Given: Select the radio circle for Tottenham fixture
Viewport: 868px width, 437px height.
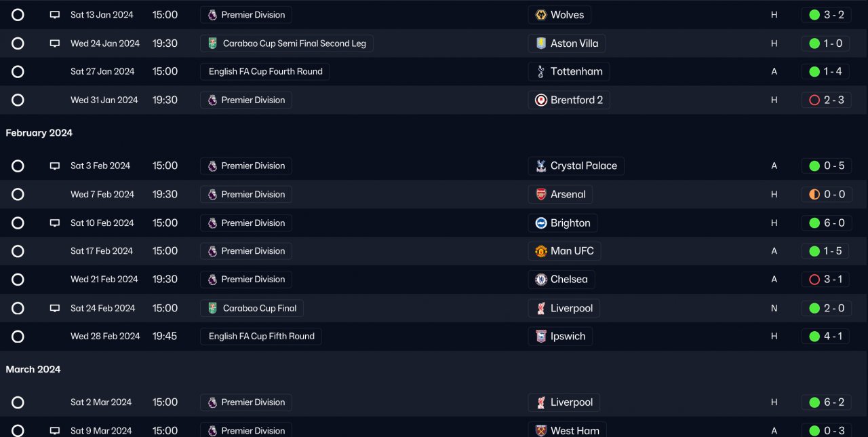Looking at the screenshot, I should pos(18,72).
